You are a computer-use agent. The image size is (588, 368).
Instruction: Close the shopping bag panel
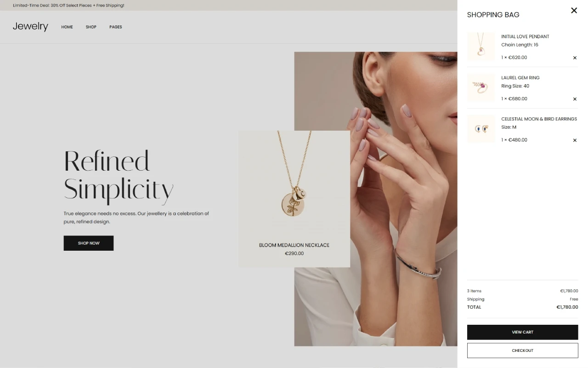pyautogui.click(x=574, y=10)
